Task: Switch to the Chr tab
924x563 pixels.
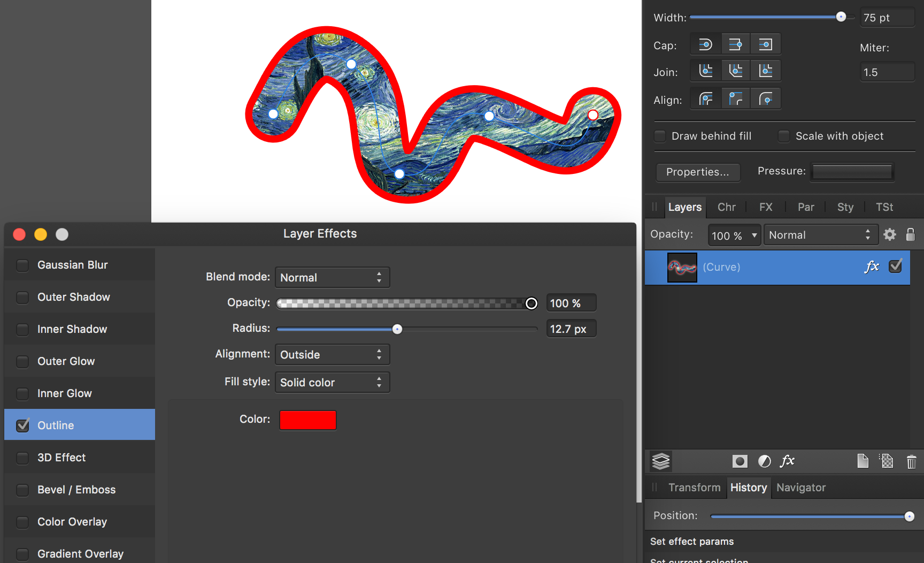Action: pos(727,207)
